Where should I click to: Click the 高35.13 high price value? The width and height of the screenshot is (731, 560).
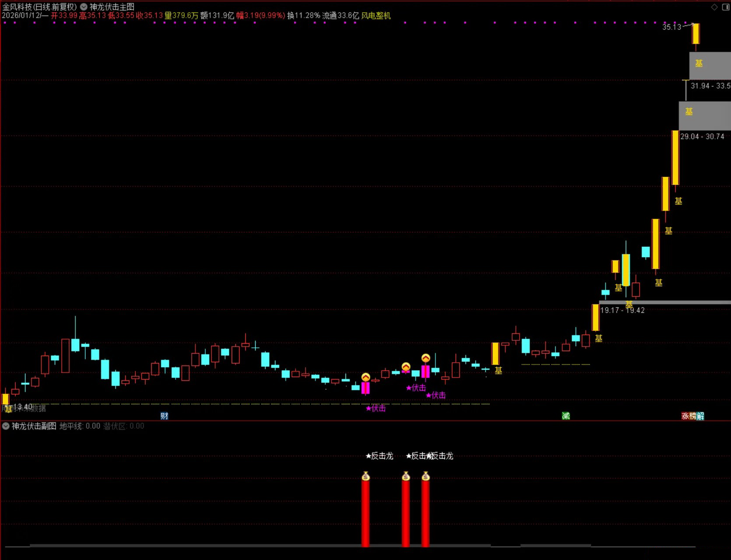(x=92, y=16)
